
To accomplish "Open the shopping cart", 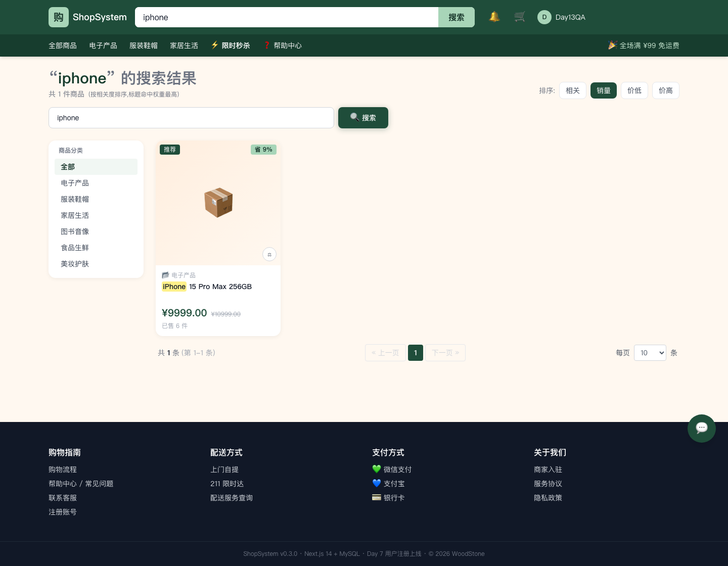I will point(520,17).
